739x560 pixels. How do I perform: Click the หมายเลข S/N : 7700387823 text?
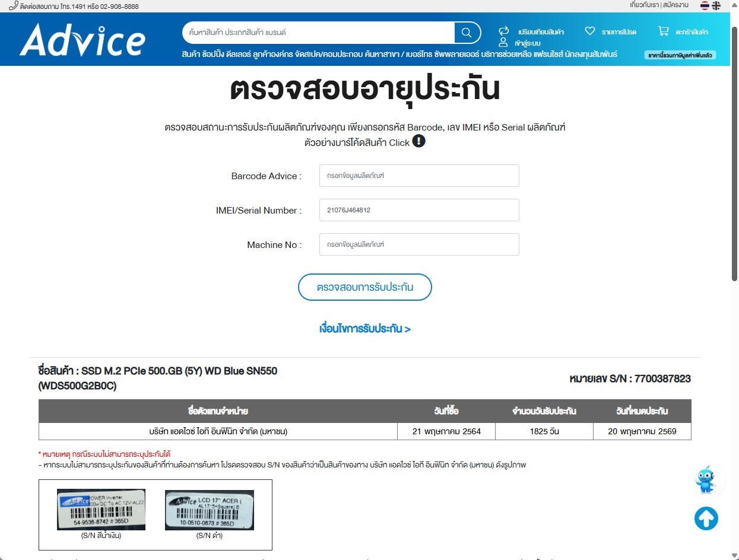tap(630, 378)
